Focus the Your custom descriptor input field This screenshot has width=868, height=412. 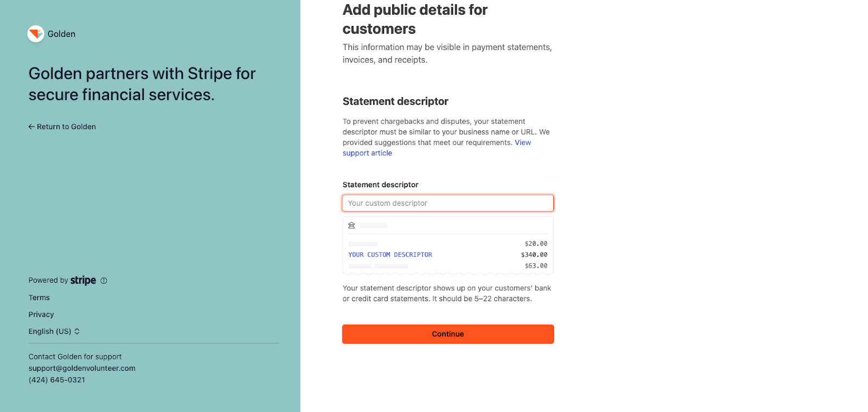click(448, 203)
